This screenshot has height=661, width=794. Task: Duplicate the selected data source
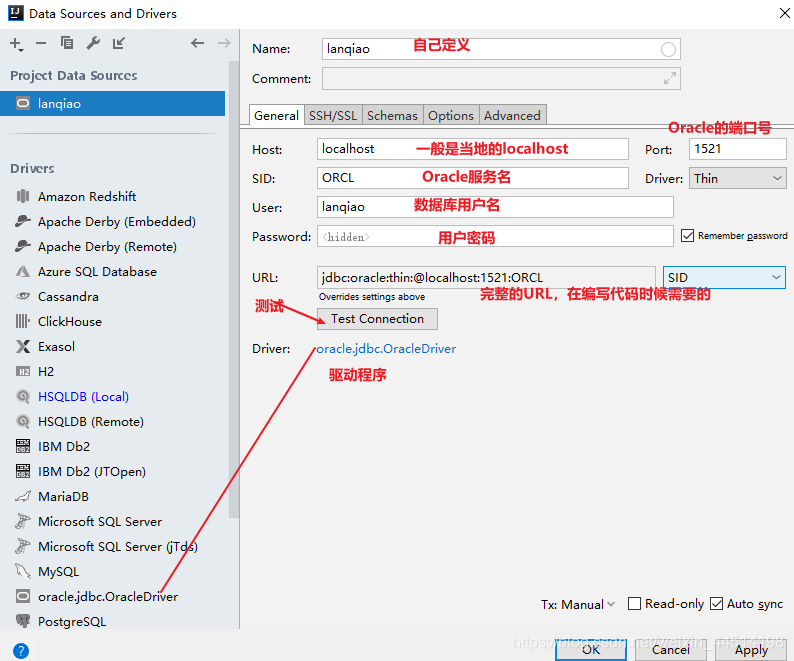(x=67, y=43)
